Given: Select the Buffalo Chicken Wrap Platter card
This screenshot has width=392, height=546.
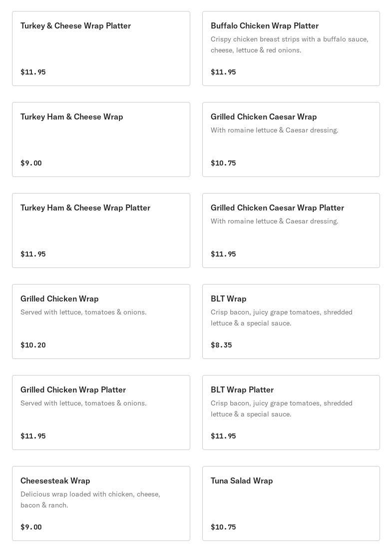Looking at the screenshot, I should [x=291, y=48].
